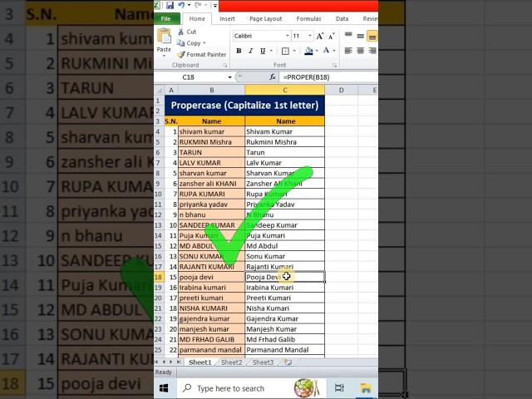Click the Save icon in quick access toolbar
Viewport: 532px width, 399px height.
tap(170, 5)
